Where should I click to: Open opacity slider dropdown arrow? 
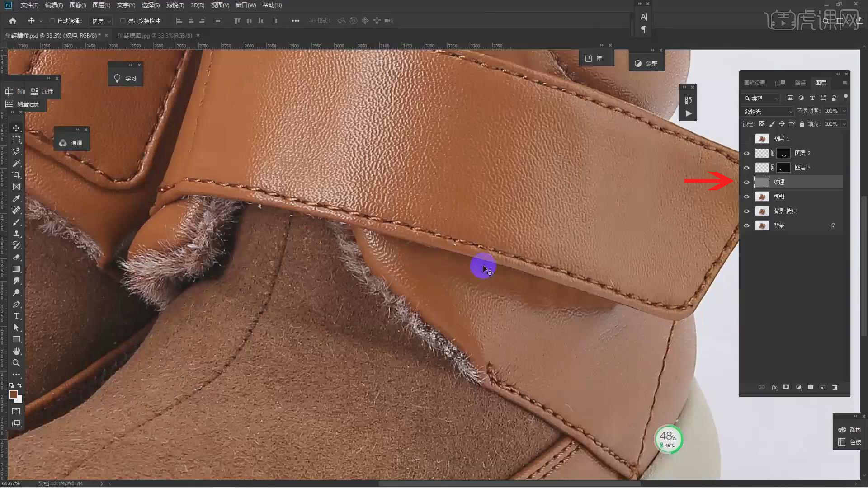(844, 111)
